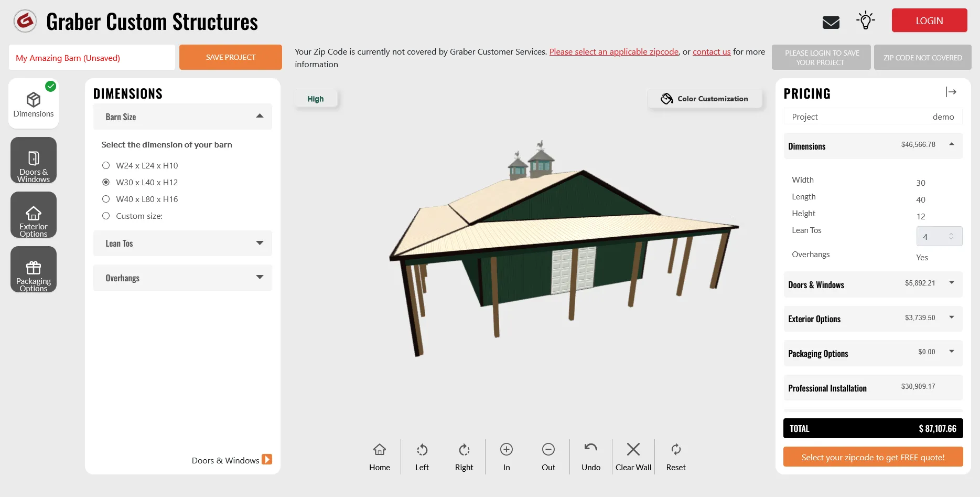This screenshot has width=980, height=497.
Task: Open 'Please select an applicable zipcode' link
Action: pos(613,51)
